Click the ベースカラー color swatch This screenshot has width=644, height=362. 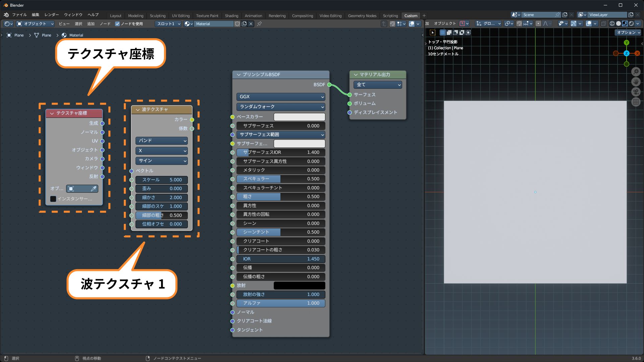[x=299, y=117]
